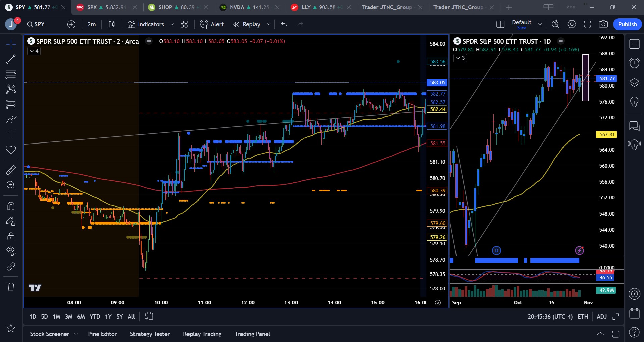Screen dimensions: 644x342
Task: Undo the last chart action
Action: coord(284,24)
